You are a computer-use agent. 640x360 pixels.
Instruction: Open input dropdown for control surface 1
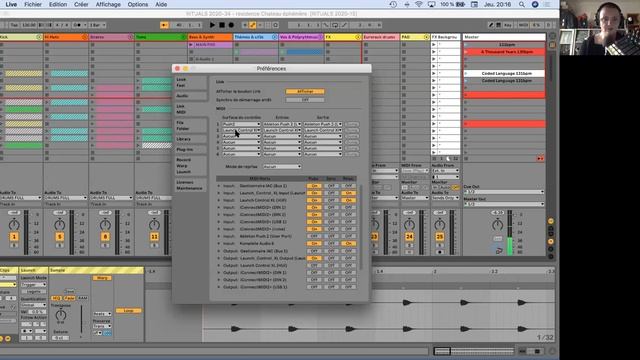tap(282, 124)
